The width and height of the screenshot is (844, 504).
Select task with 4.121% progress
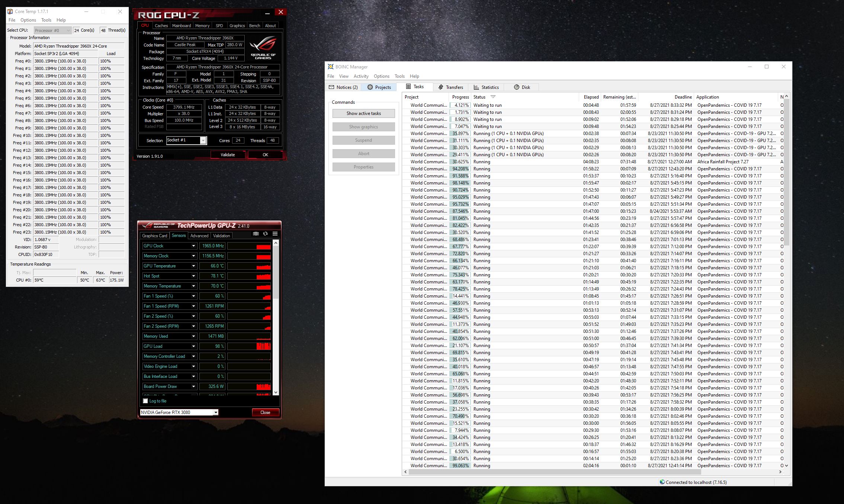coord(593,105)
